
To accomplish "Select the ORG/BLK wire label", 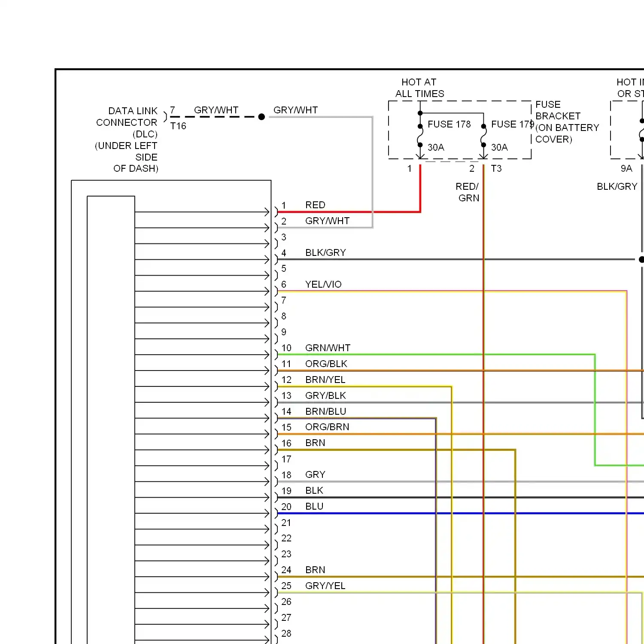I will 326,364.
